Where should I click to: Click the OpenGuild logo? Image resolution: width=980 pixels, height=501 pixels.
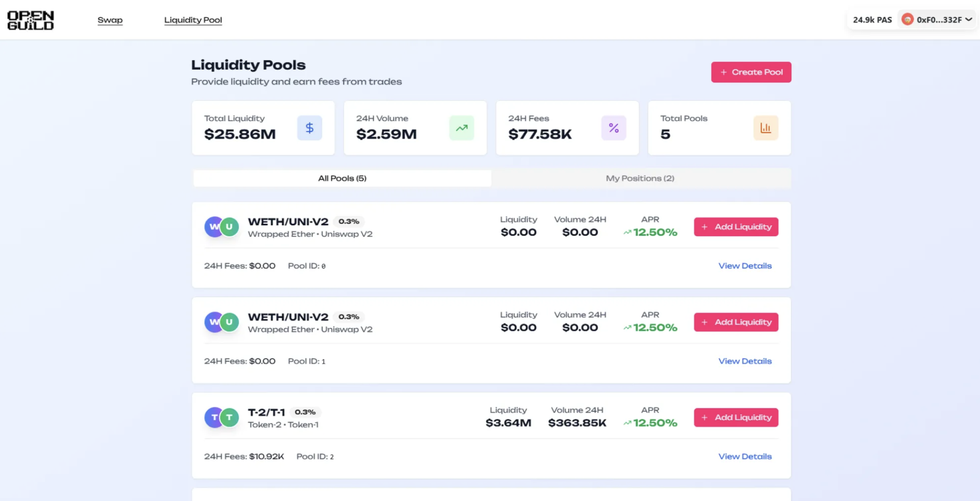click(30, 20)
